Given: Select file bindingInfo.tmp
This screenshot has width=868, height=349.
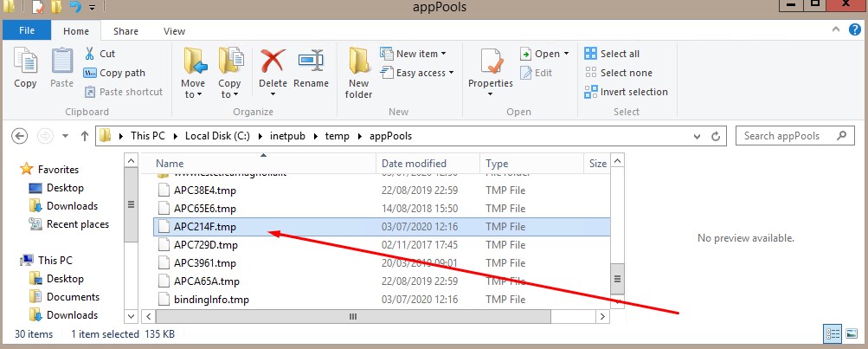Looking at the screenshot, I should [382, 300].
